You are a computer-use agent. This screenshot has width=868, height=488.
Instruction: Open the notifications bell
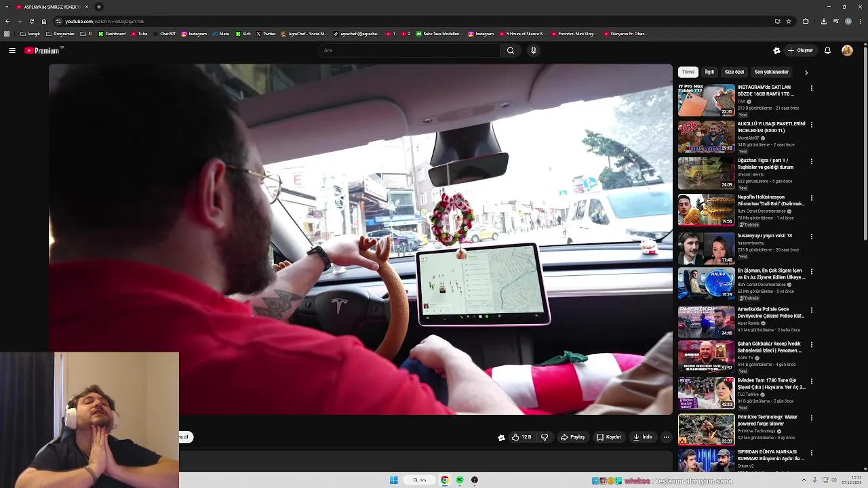(x=827, y=50)
